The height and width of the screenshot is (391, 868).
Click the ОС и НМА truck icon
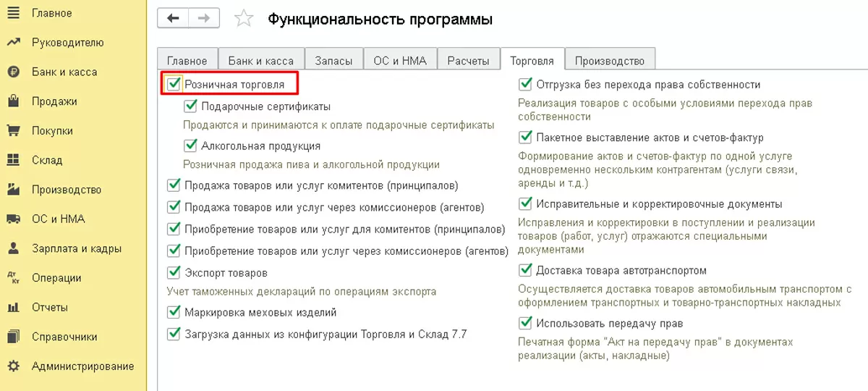[13, 219]
